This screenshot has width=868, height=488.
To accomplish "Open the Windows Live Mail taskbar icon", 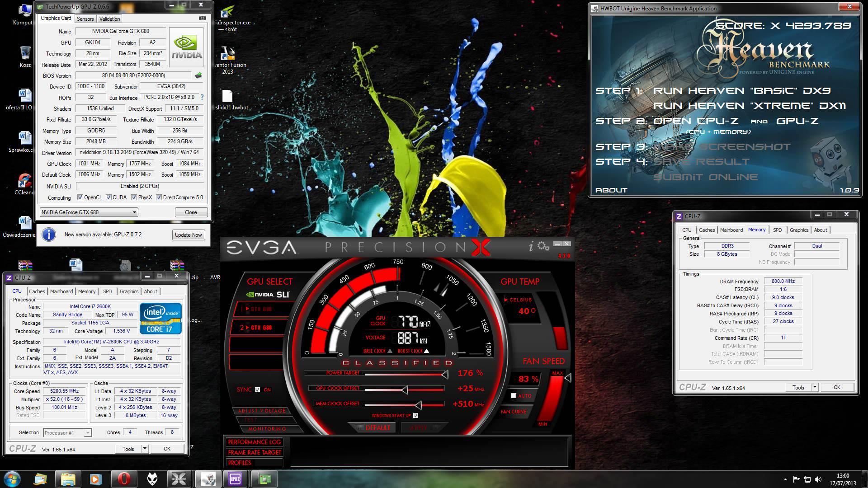I will click(40, 479).
